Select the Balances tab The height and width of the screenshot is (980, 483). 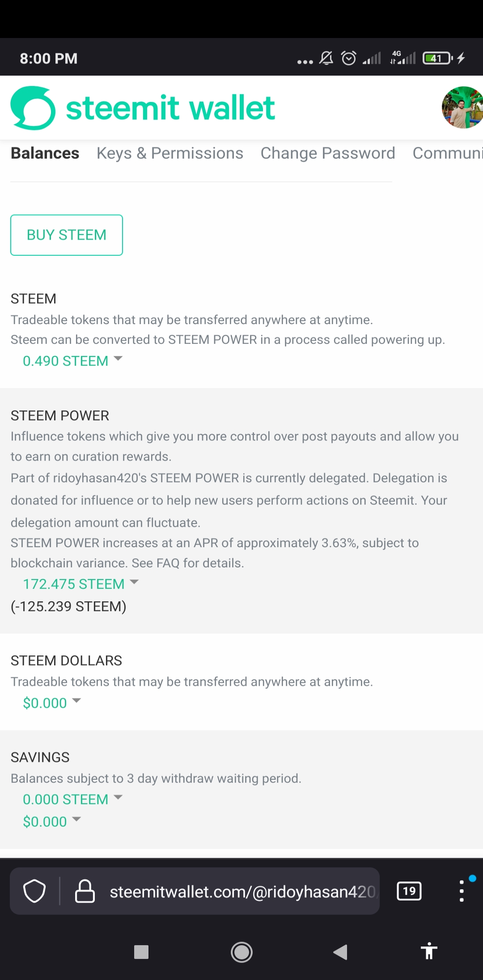tap(45, 153)
